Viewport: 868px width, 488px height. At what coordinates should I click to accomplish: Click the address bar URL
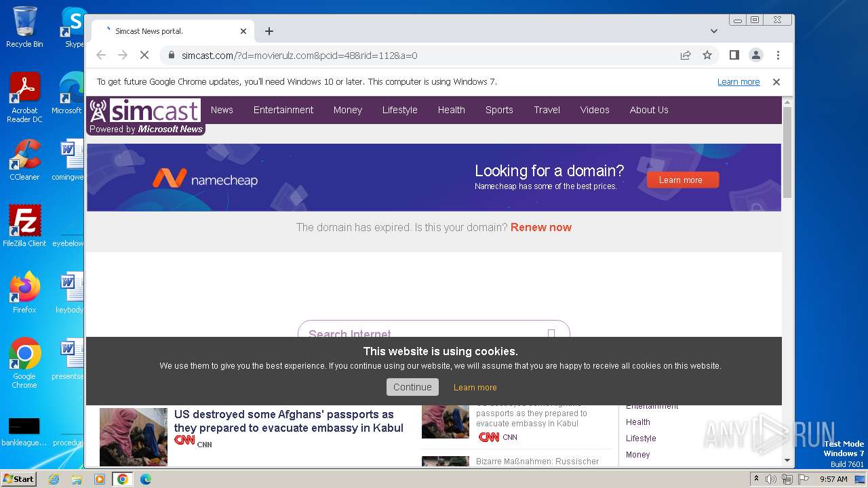tap(299, 56)
